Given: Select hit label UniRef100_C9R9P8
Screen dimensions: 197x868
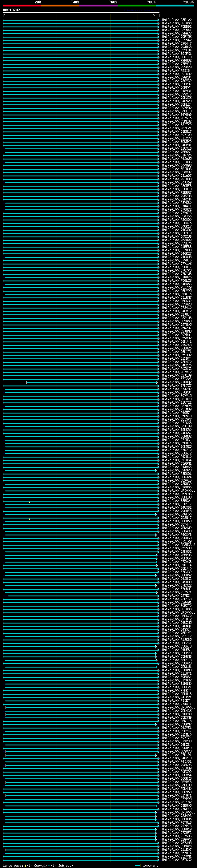Looking at the screenshot, I should click(176, 470).
